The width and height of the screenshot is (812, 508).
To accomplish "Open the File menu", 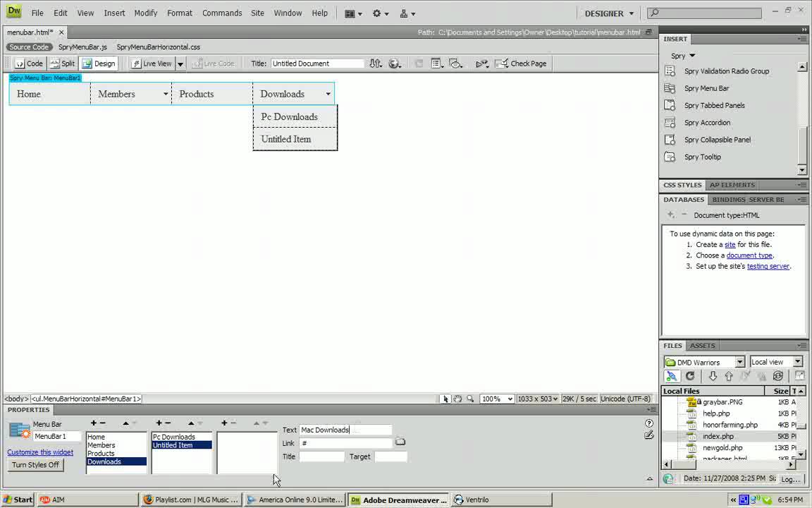I will click(x=37, y=13).
